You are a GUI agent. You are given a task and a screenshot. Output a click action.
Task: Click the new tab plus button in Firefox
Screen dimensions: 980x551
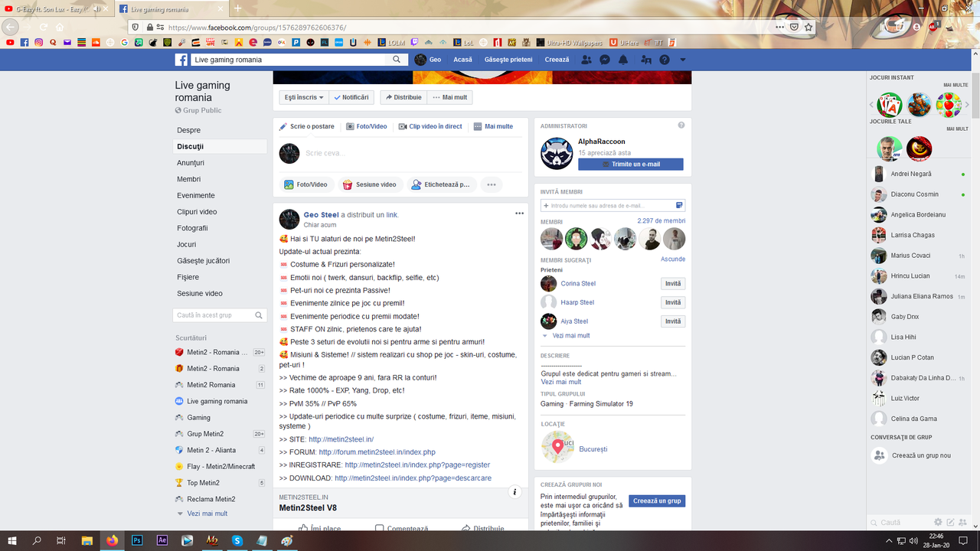237,8
